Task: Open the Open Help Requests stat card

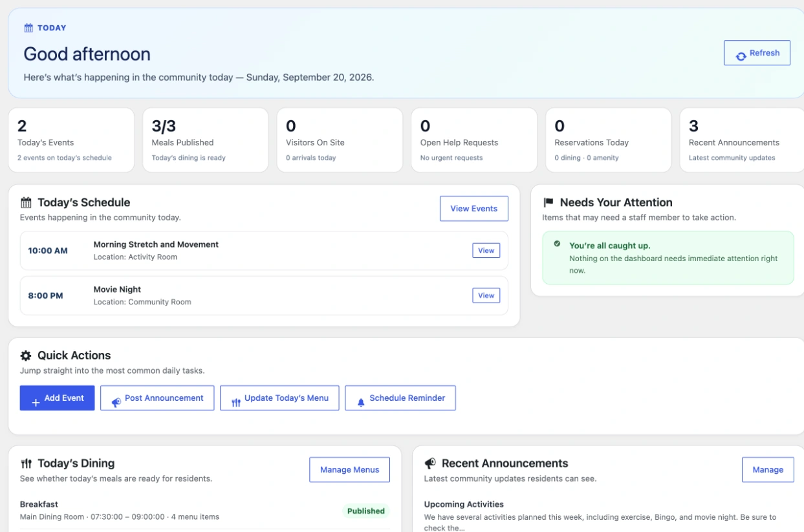Action: coord(474,140)
